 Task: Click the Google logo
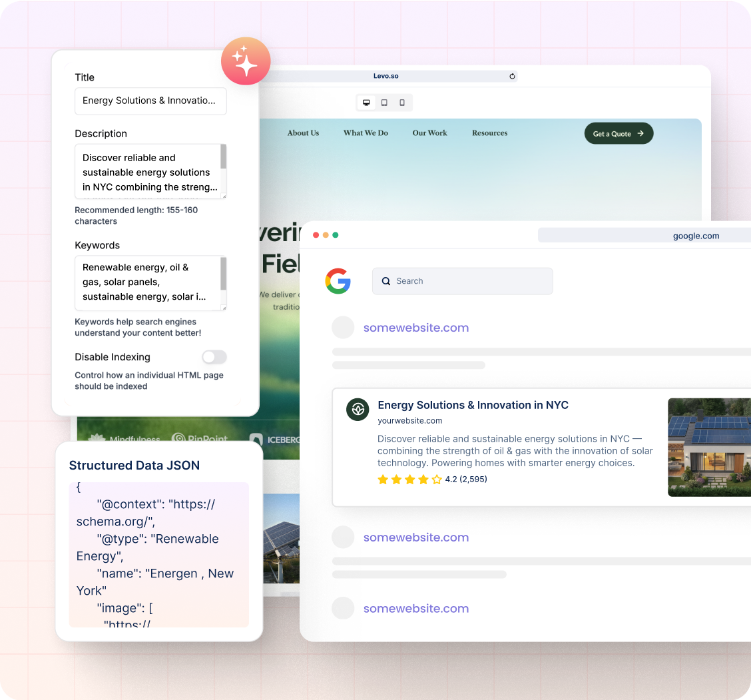tap(338, 281)
